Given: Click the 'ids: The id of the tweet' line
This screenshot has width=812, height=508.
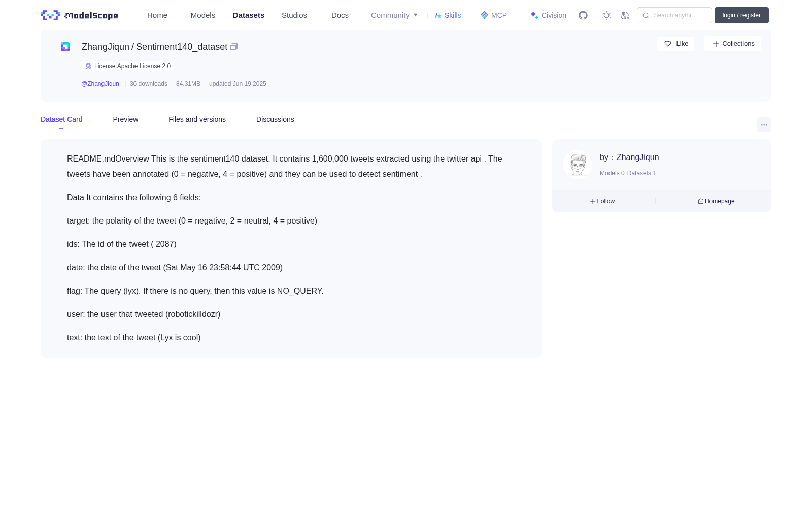Looking at the screenshot, I should (x=122, y=244).
